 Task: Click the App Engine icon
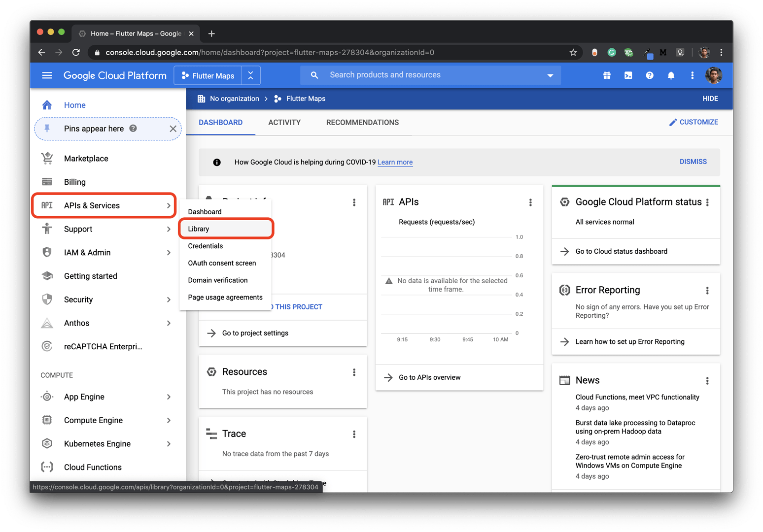(x=47, y=397)
